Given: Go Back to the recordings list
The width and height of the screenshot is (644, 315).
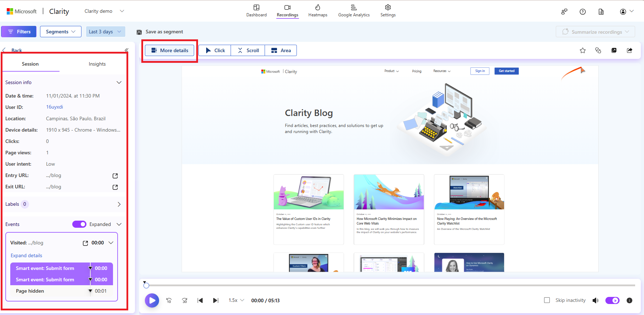Looking at the screenshot, I should tap(12, 50).
